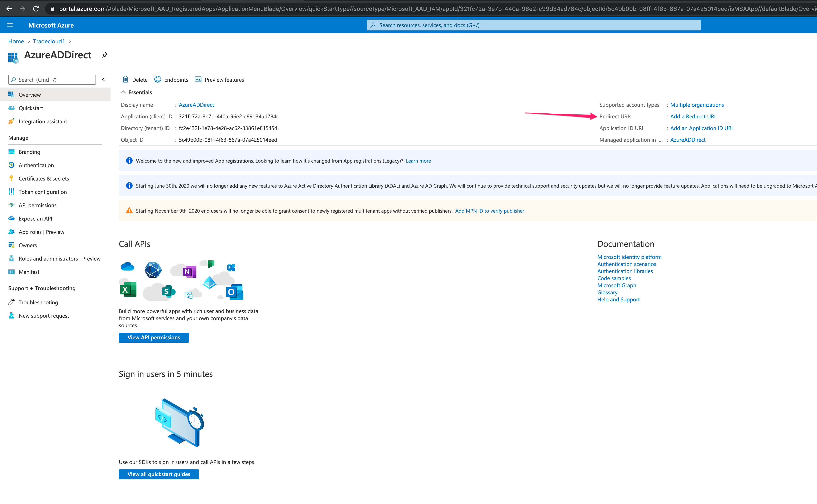Click Expose an API cloud icon
The width and height of the screenshot is (817, 504).
point(11,218)
